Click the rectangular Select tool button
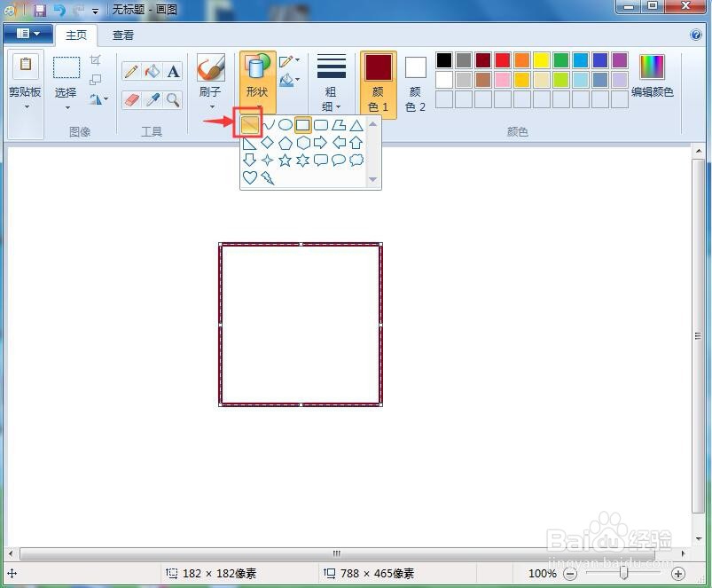Viewport: 712px width, 588px height. [x=67, y=67]
